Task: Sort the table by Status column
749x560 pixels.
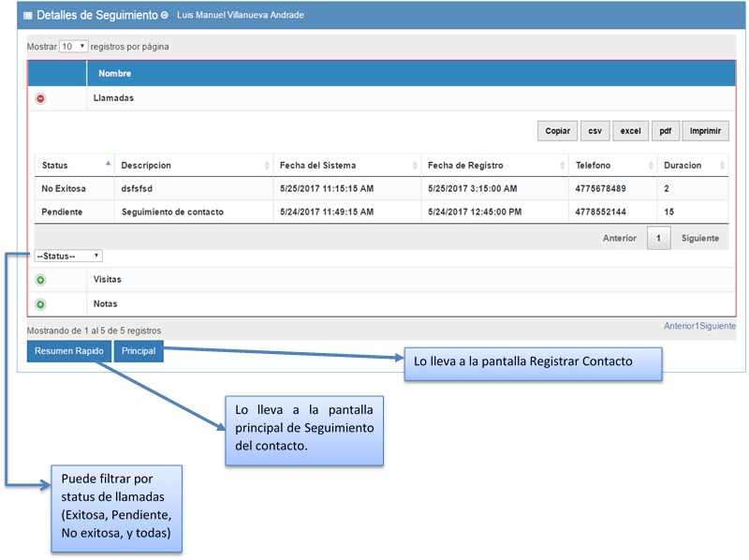Action: 74,166
